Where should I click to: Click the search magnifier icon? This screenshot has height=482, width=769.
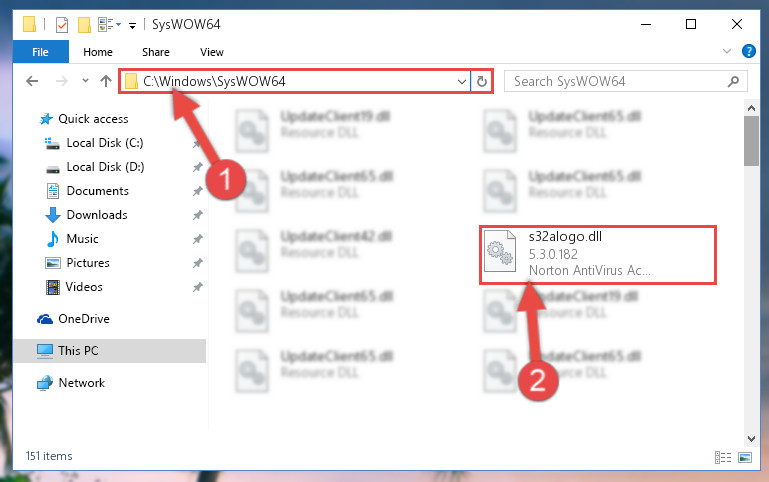(x=733, y=81)
